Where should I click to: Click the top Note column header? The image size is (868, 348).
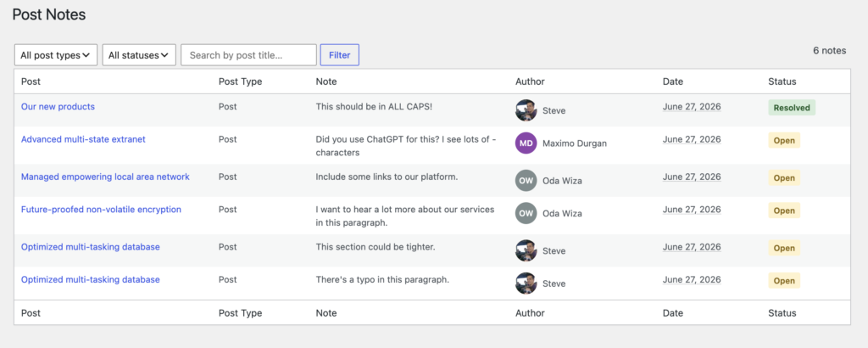tap(326, 81)
